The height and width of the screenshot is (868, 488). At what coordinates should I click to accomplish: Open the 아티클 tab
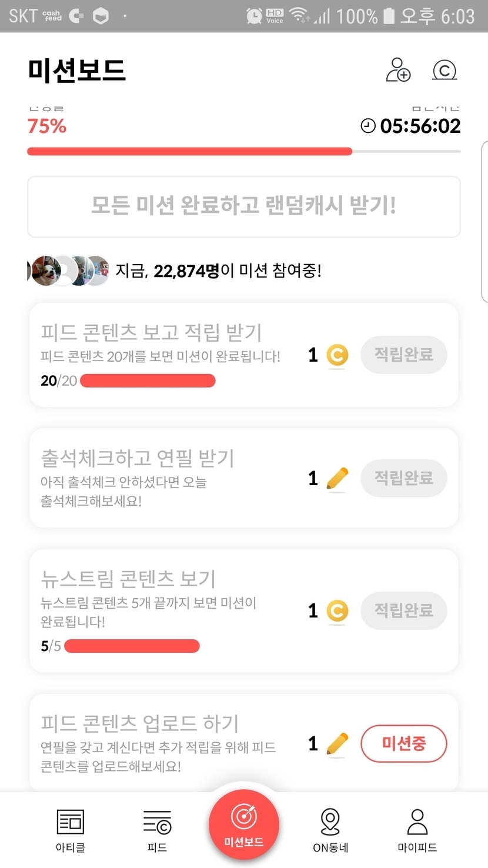tap(71, 829)
